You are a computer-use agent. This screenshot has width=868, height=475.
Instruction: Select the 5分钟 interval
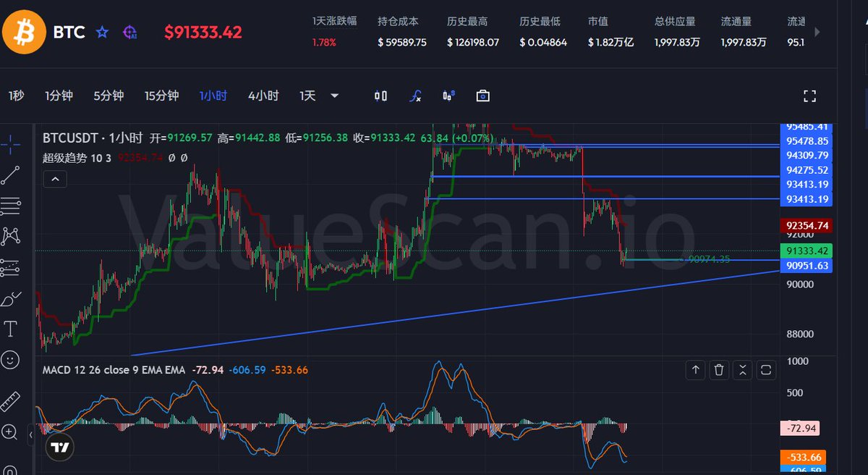pyautogui.click(x=109, y=96)
